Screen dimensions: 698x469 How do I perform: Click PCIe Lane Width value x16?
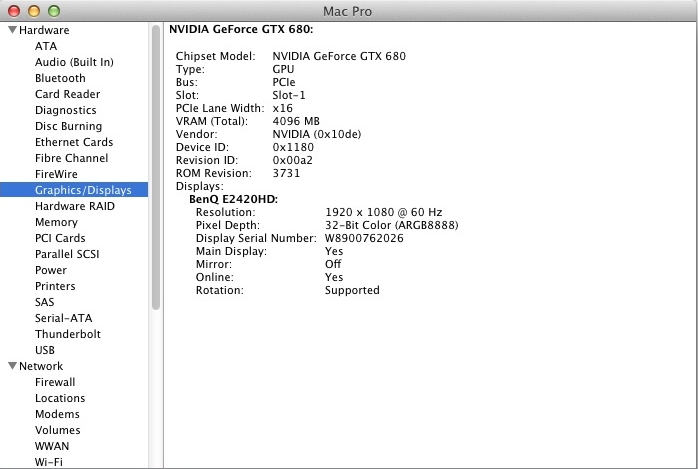click(283, 109)
